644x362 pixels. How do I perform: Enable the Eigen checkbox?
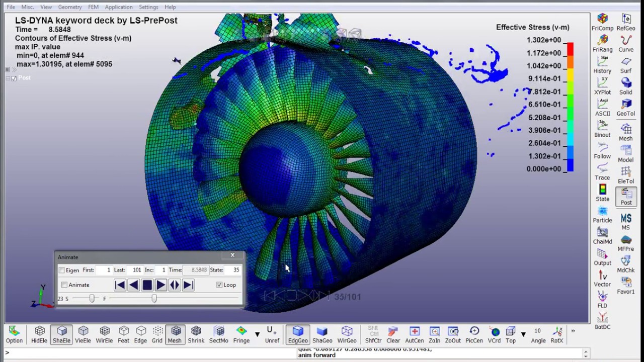coord(62,270)
